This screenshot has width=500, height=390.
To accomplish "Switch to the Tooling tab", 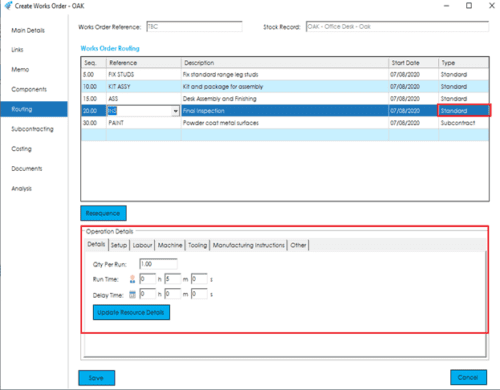I will pyautogui.click(x=197, y=245).
